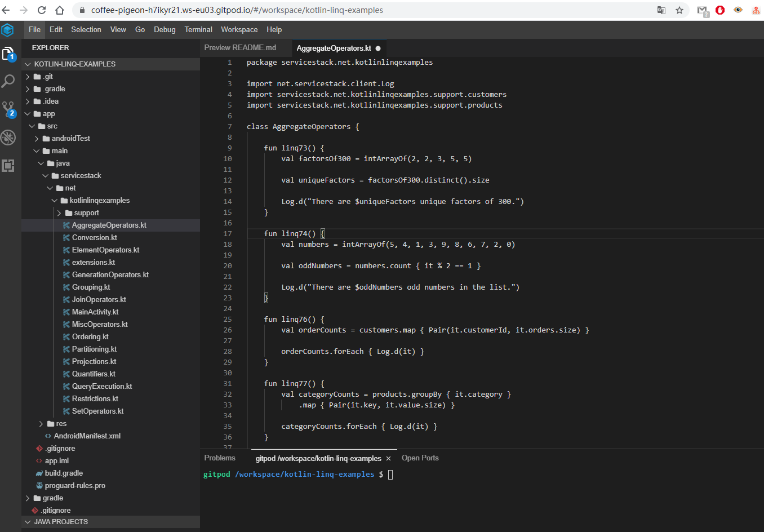Collapse the KOTLIN-LINQ-EXAMPLES root section

pos(27,64)
